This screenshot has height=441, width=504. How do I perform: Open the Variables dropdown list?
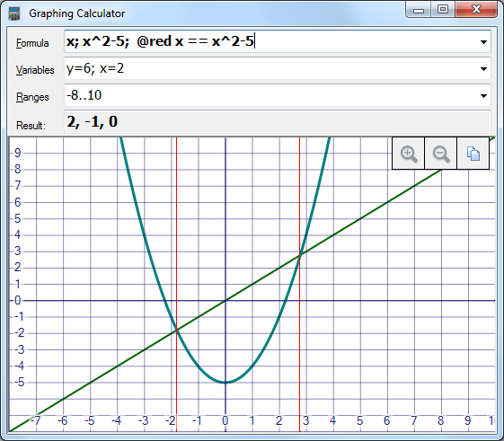click(x=483, y=69)
